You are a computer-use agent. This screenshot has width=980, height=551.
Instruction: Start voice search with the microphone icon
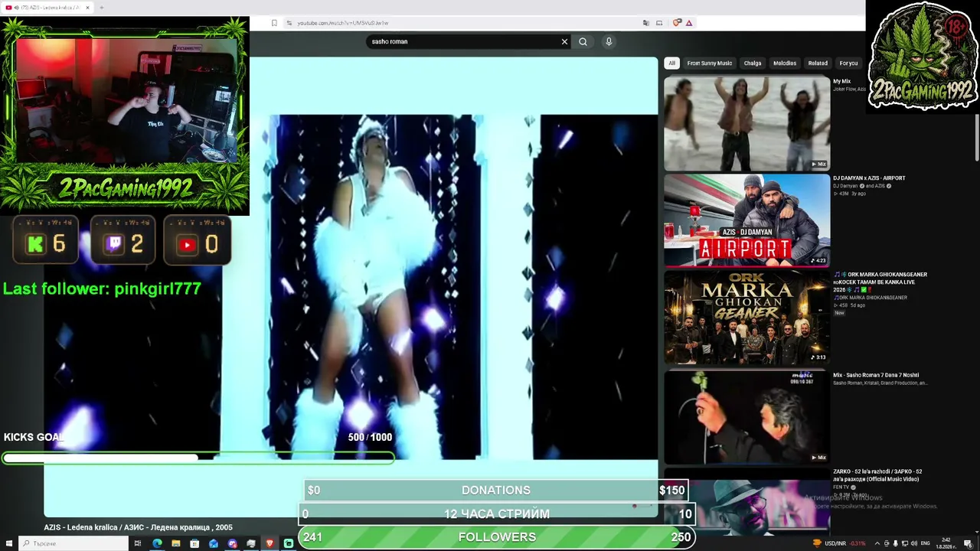[609, 42]
